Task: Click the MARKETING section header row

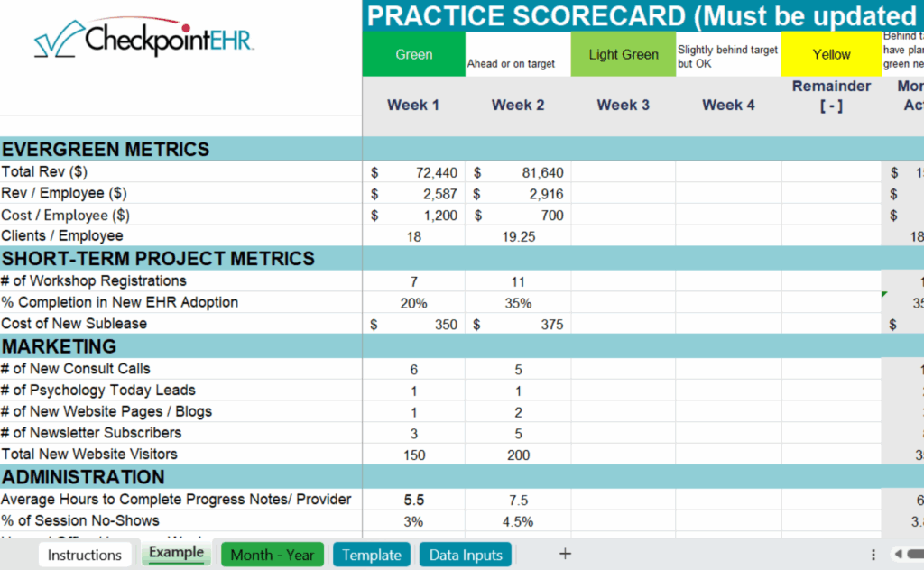Action: point(60,346)
